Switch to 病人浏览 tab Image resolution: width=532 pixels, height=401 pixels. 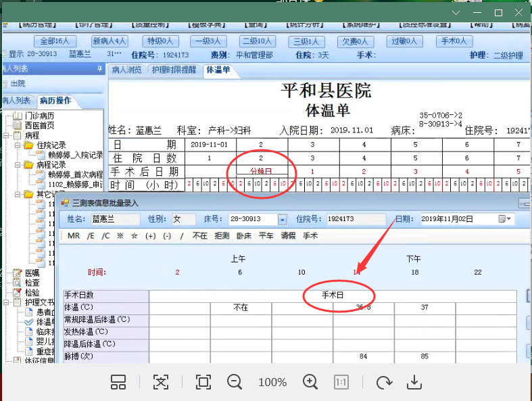click(127, 70)
